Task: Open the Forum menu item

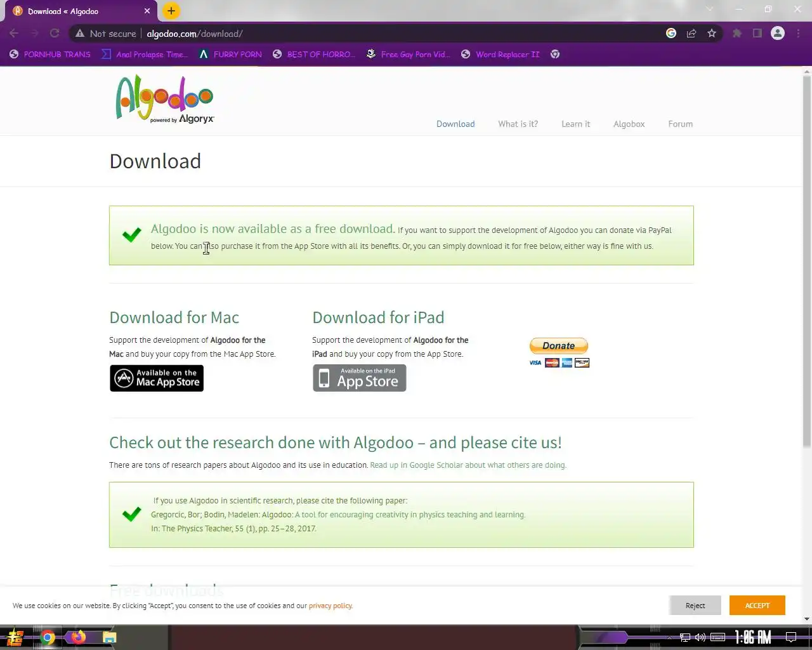Action: coord(680,124)
